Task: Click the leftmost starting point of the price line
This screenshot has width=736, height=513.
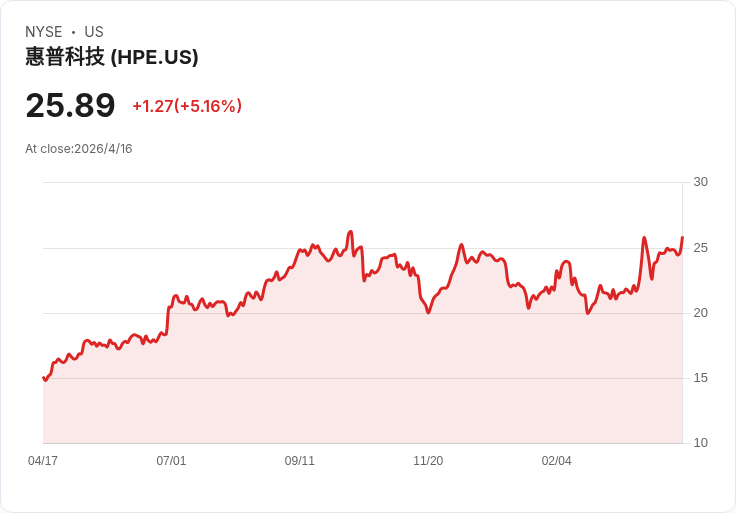Action: click(x=44, y=378)
